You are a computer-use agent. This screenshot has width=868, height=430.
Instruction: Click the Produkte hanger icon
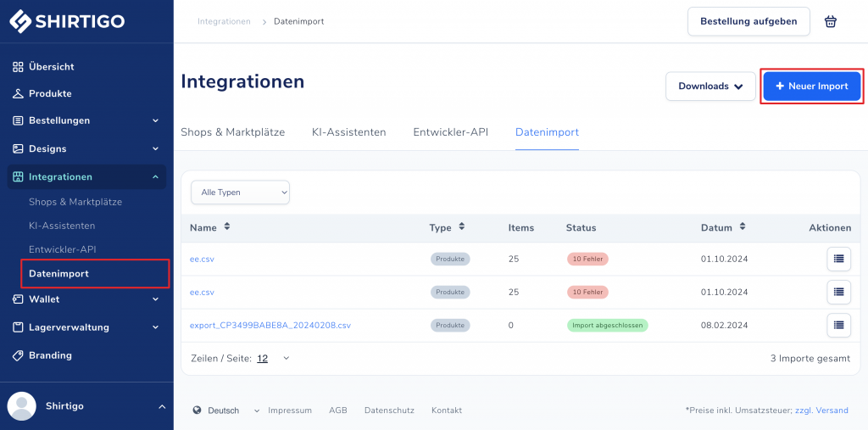[x=19, y=93]
